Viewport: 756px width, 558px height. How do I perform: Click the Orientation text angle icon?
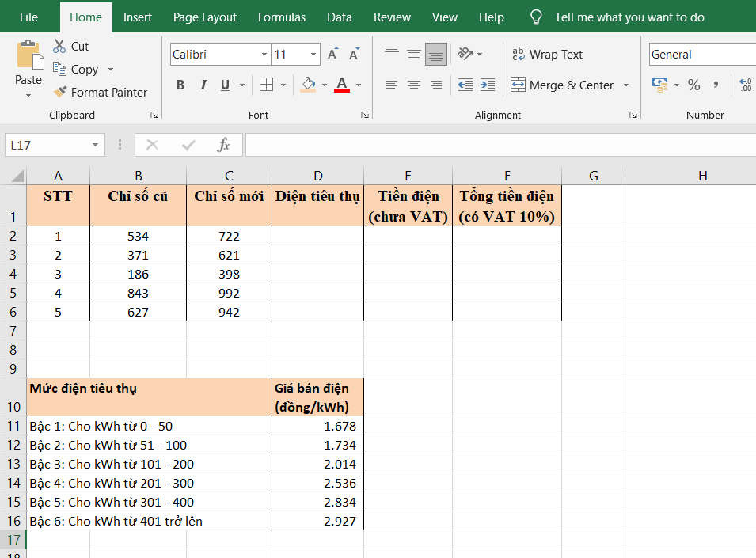[465, 55]
